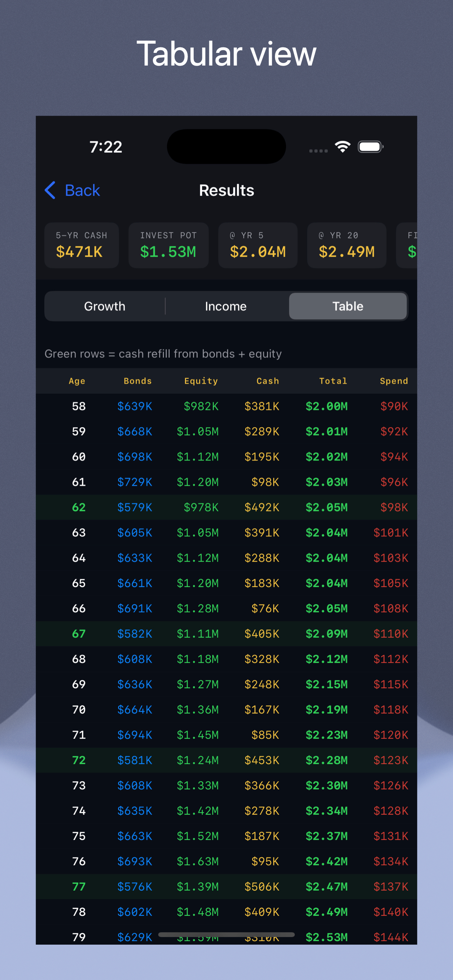Tap the Total column header

point(333,381)
